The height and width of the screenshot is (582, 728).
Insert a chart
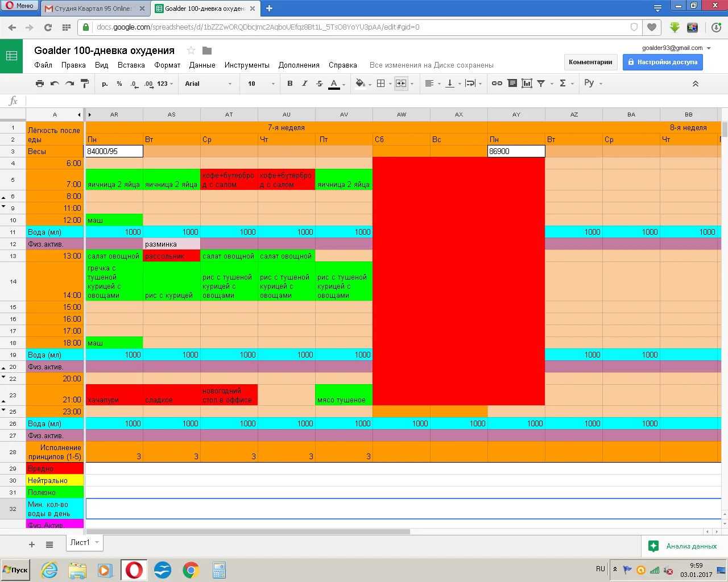527,84
